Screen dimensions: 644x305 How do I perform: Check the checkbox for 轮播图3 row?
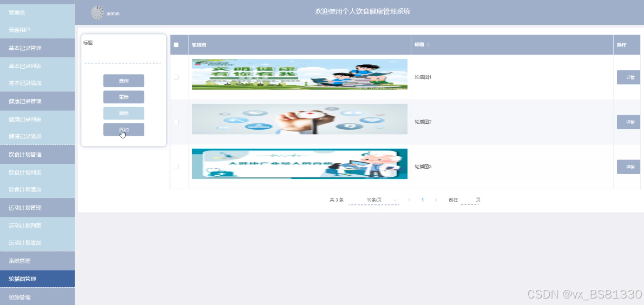pos(176,166)
